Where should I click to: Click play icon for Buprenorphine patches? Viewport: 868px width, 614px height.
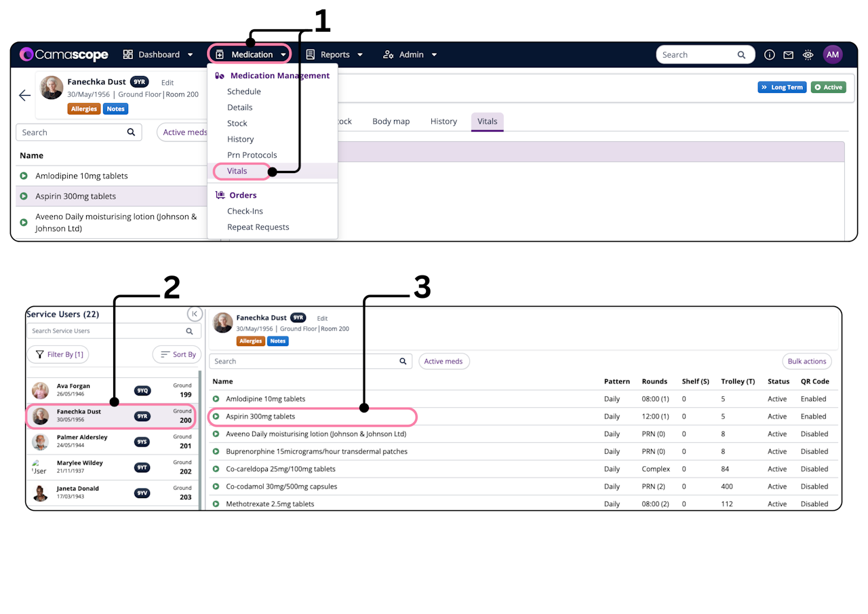click(x=216, y=451)
